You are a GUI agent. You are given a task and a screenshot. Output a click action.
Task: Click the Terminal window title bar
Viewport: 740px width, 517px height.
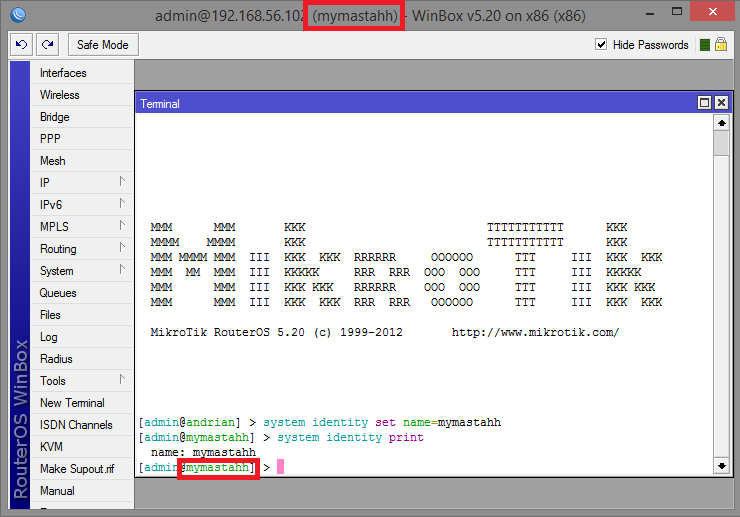pyautogui.click(x=415, y=103)
